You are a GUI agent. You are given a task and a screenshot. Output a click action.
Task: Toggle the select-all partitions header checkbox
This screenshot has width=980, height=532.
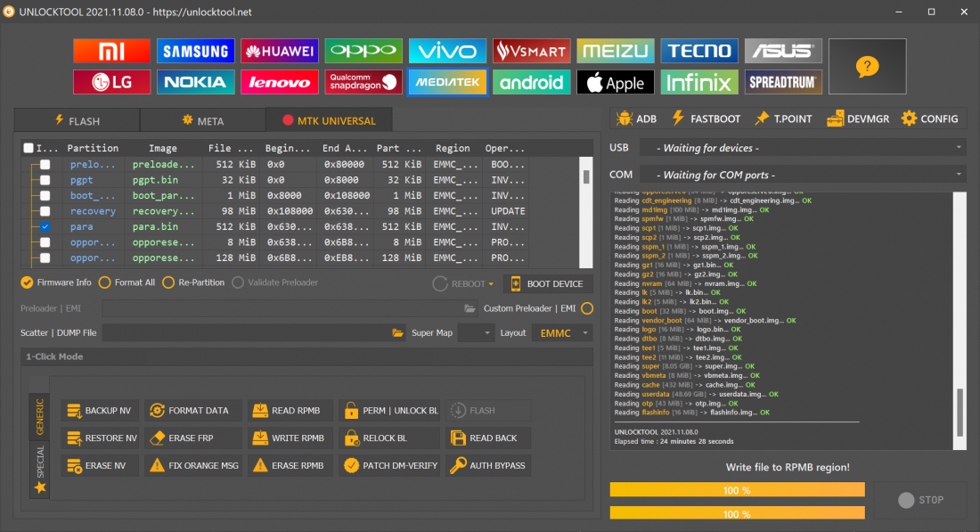[x=29, y=148]
